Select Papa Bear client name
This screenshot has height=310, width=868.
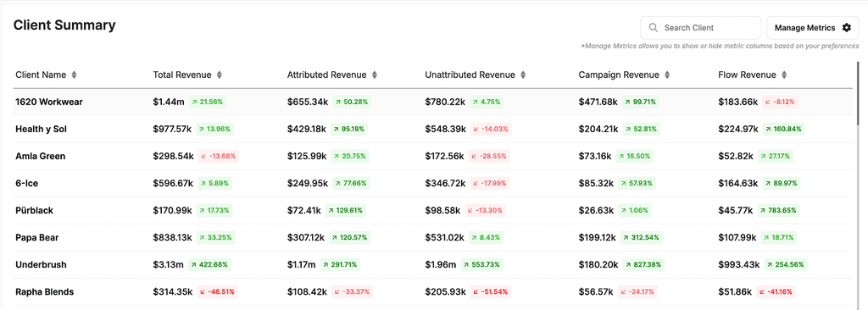click(37, 237)
